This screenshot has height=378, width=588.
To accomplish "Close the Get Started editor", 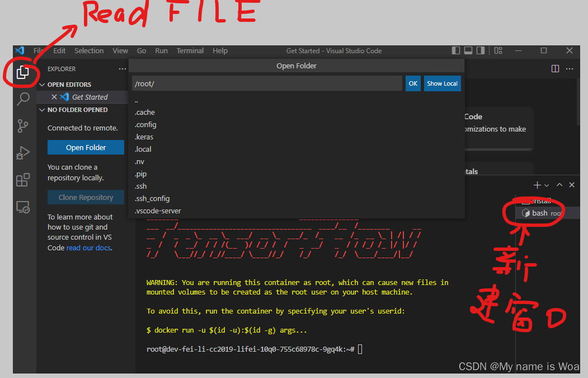I will coord(54,97).
